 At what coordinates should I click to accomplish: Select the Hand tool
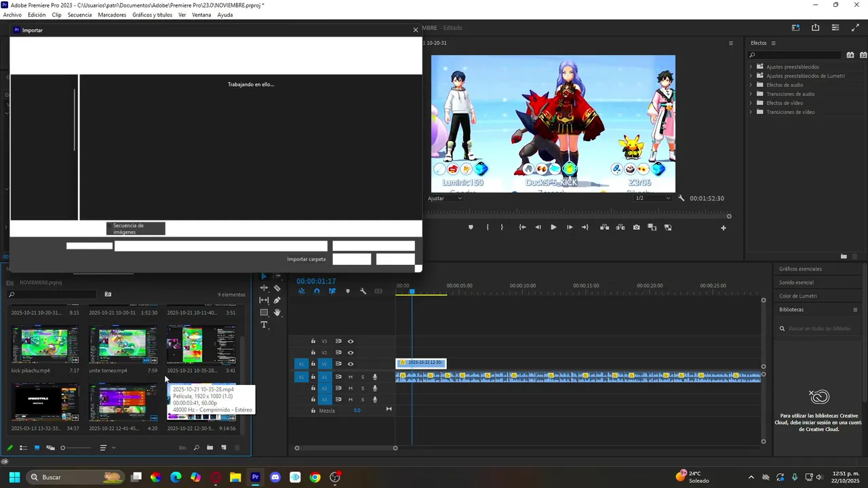[277, 312]
